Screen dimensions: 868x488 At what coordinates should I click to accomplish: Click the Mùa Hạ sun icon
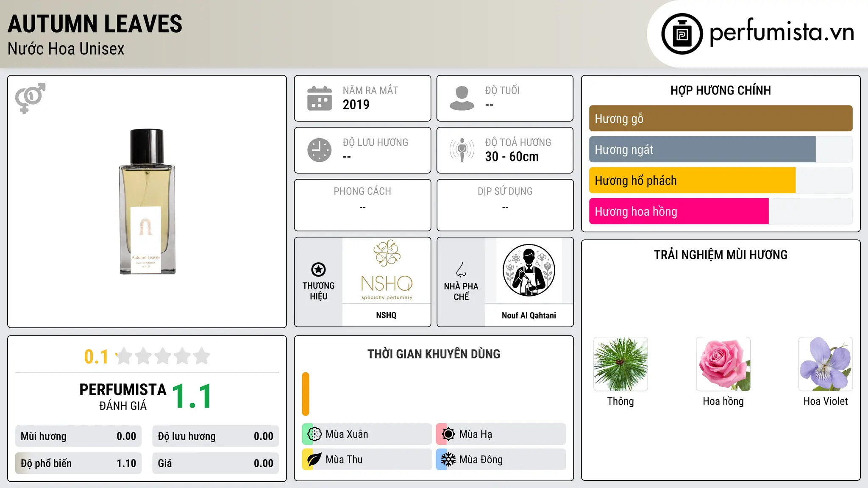click(448, 434)
